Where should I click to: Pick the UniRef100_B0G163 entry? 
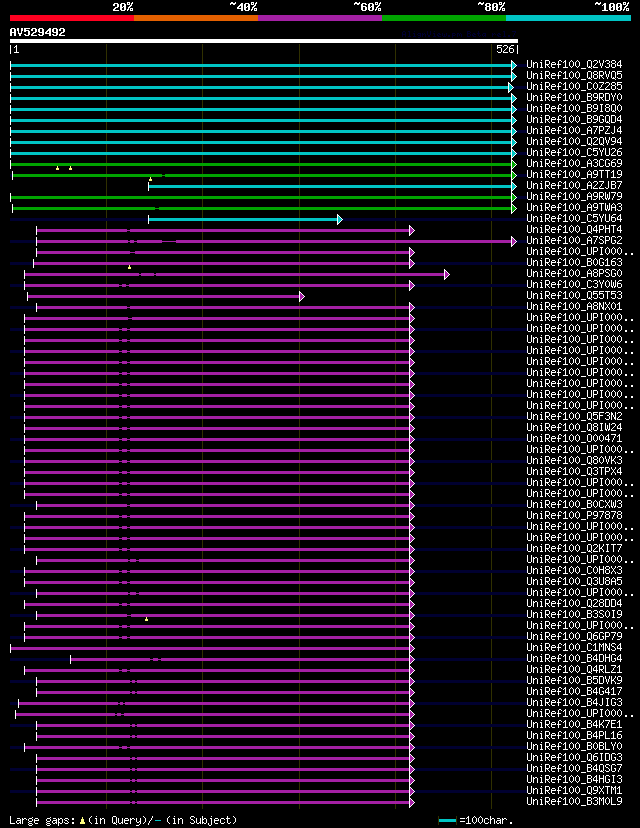pyautogui.click(x=574, y=262)
